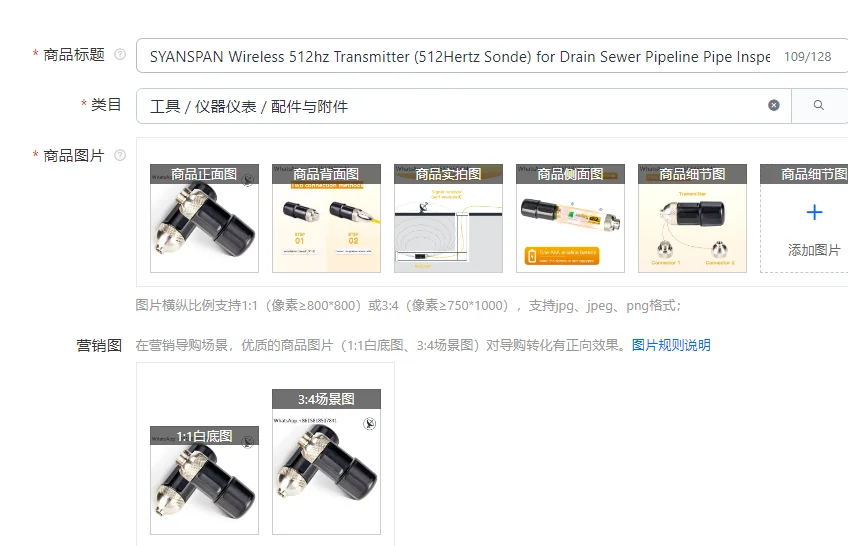Select the 商品侧面图 side image thumbnail
This screenshot has height=546, width=848.
click(570, 218)
